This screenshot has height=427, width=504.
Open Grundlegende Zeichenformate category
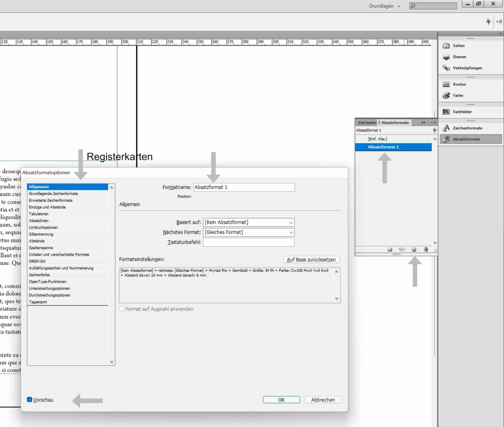[67, 193]
